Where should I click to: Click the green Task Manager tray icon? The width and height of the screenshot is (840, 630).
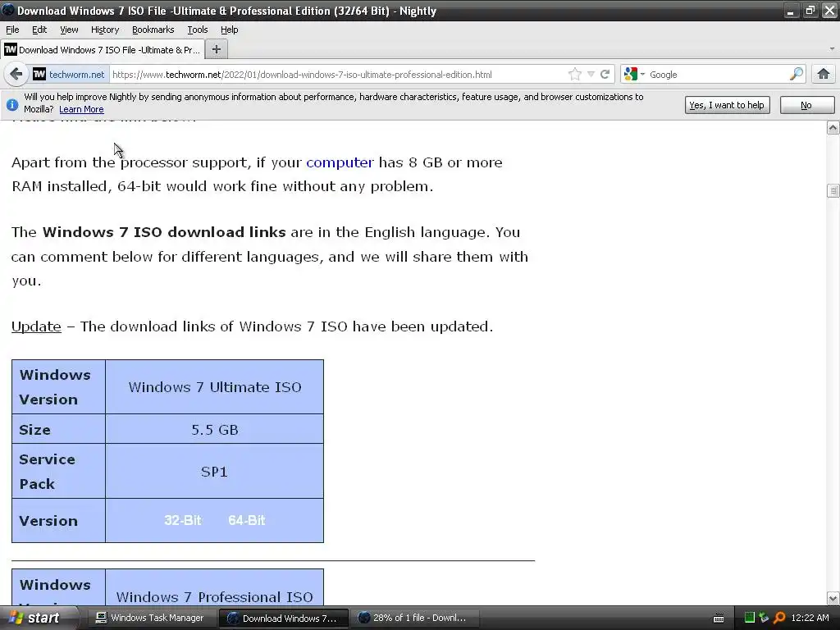tap(750, 618)
